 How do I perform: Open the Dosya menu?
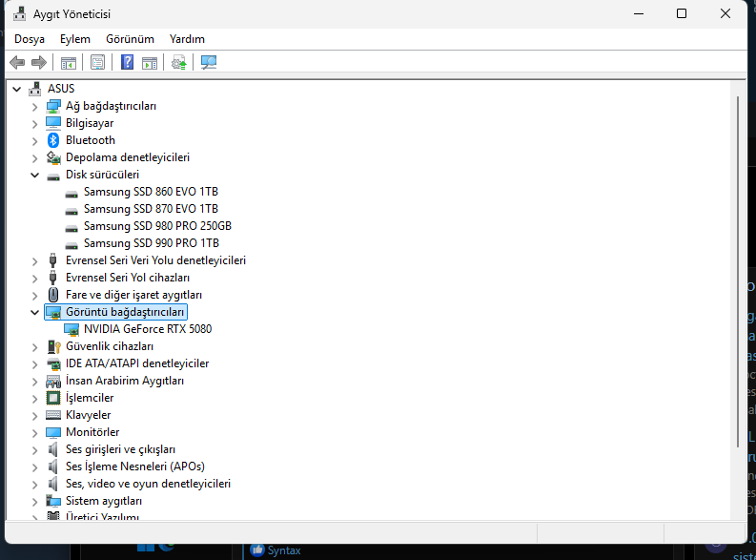tap(30, 39)
